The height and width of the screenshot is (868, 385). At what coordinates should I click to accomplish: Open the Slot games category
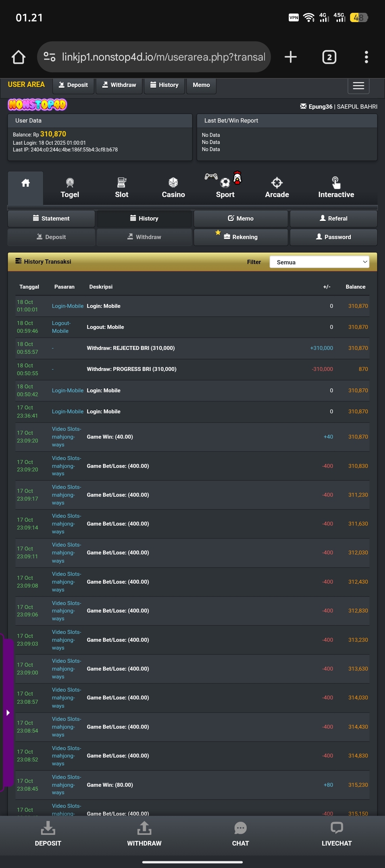(x=122, y=188)
